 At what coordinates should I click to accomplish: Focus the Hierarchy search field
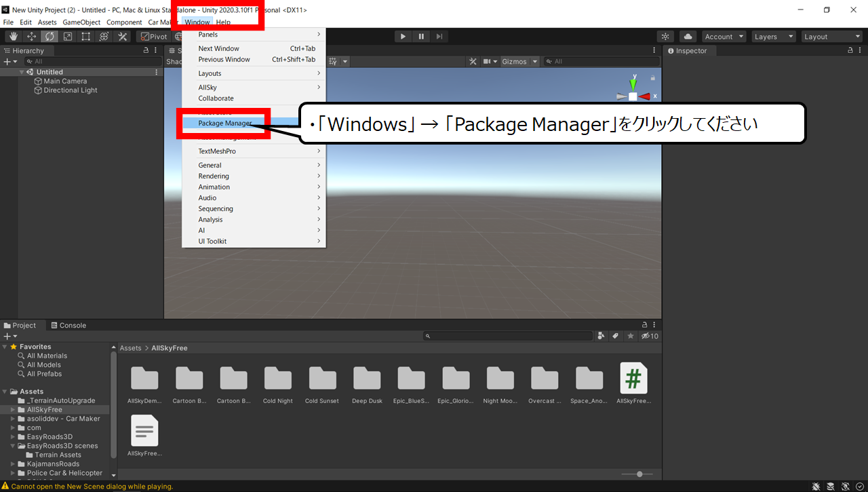point(92,62)
